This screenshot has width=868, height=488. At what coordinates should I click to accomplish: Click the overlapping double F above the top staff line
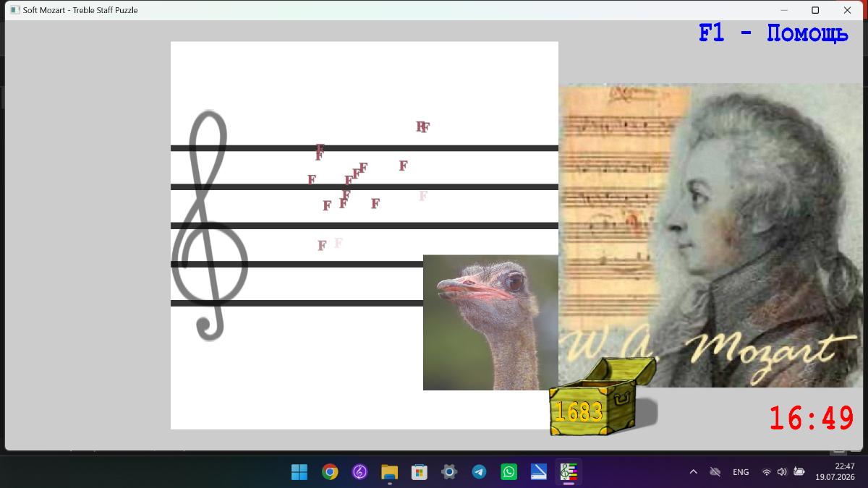423,127
